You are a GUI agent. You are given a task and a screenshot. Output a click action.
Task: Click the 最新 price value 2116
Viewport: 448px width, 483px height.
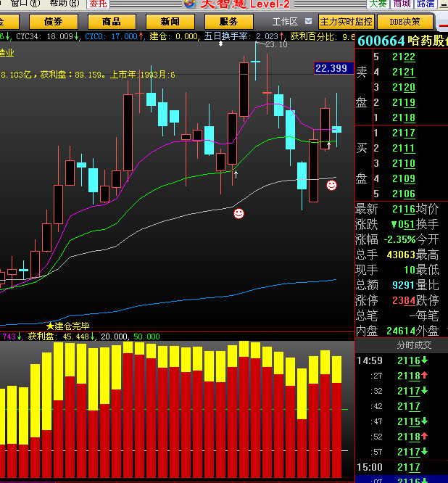tap(404, 209)
